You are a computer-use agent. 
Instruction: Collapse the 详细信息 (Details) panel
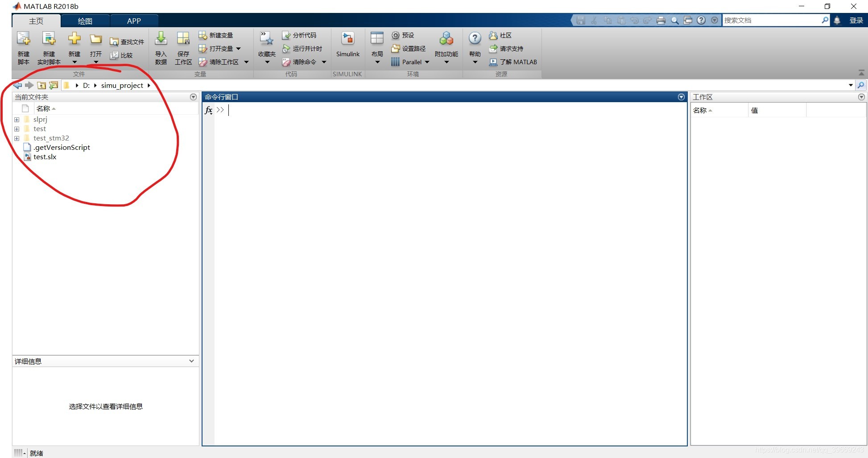(x=191, y=361)
